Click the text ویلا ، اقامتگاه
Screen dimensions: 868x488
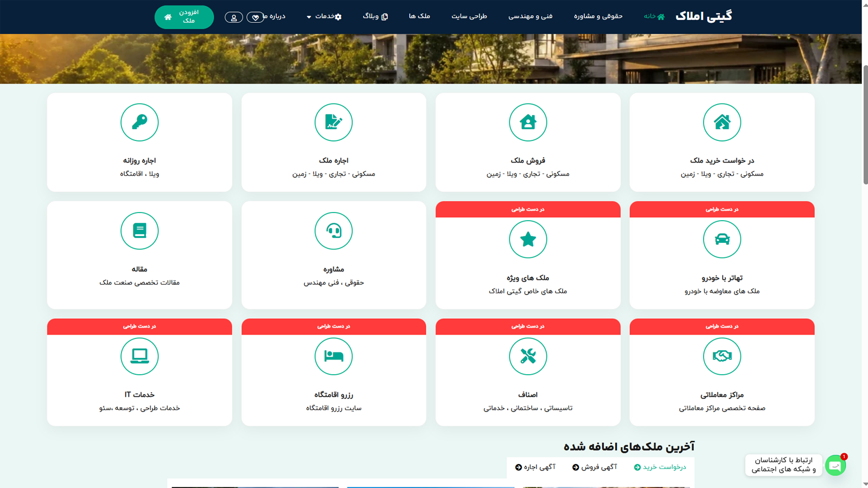(139, 174)
